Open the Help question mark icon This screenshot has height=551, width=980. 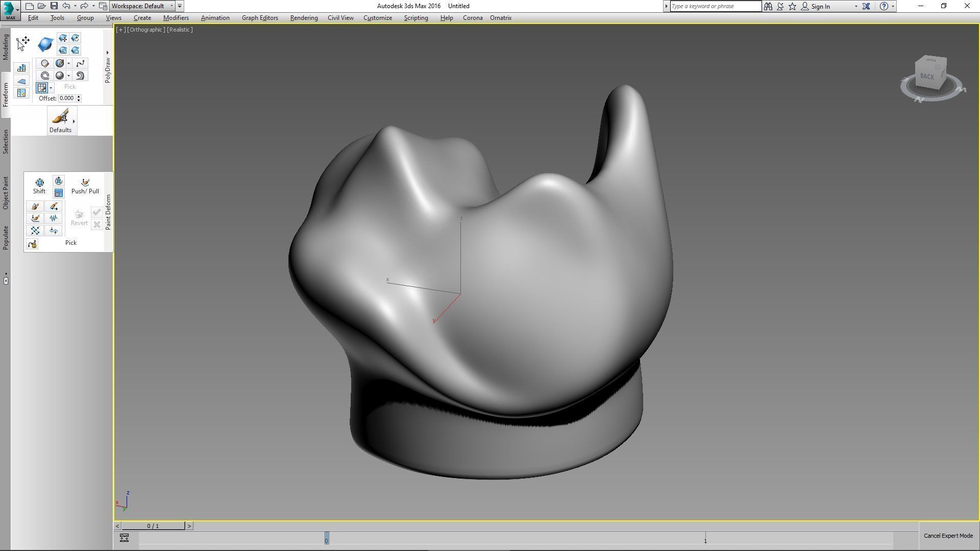[884, 6]
